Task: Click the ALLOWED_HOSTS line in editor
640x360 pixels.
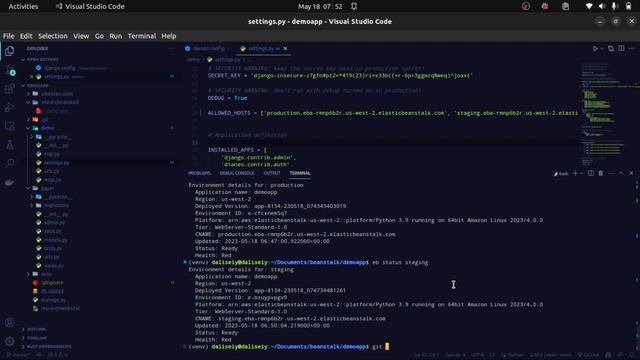Action: [x=393, y=113]
